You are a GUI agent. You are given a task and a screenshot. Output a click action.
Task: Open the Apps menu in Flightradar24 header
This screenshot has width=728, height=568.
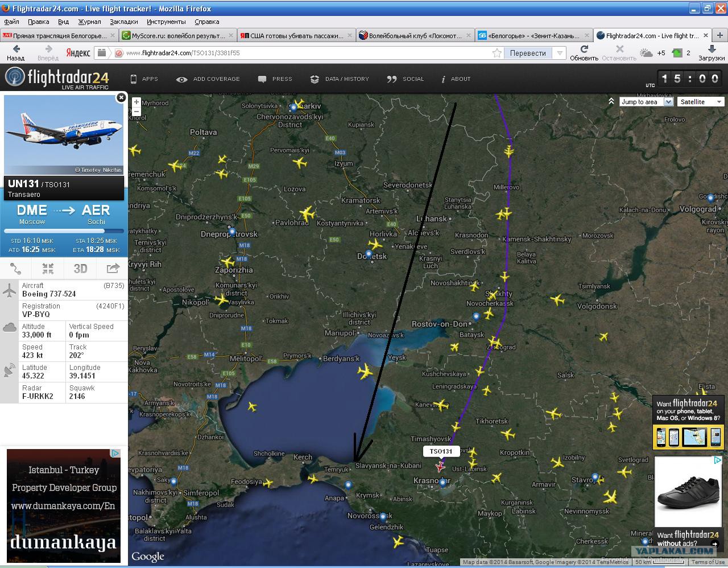tap(144, 79)
